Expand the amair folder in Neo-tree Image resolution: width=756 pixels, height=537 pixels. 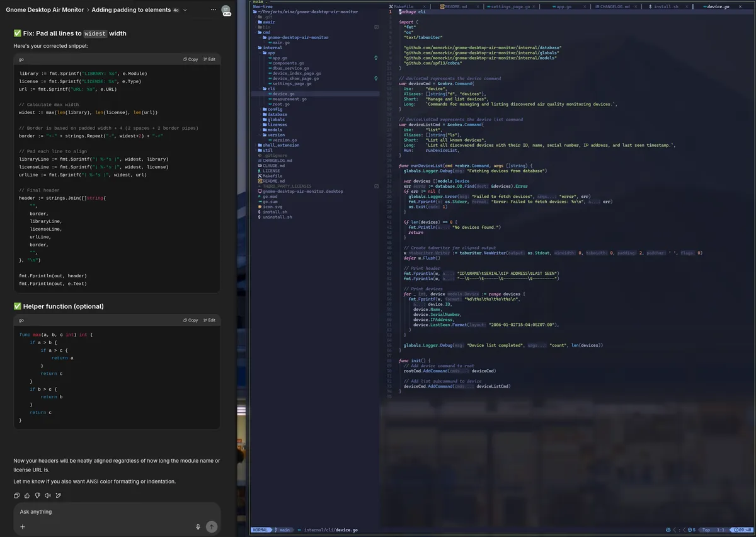point(266,22)
